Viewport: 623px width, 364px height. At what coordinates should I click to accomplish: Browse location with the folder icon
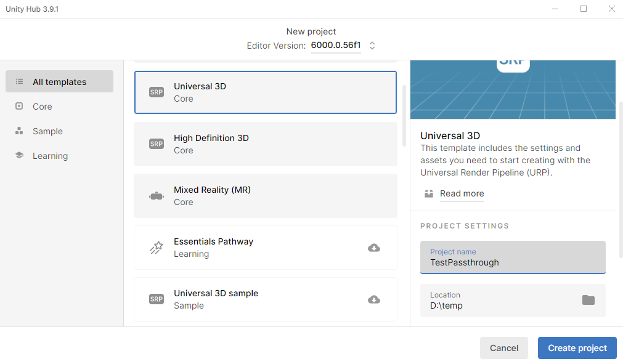(x=588, y=300)
